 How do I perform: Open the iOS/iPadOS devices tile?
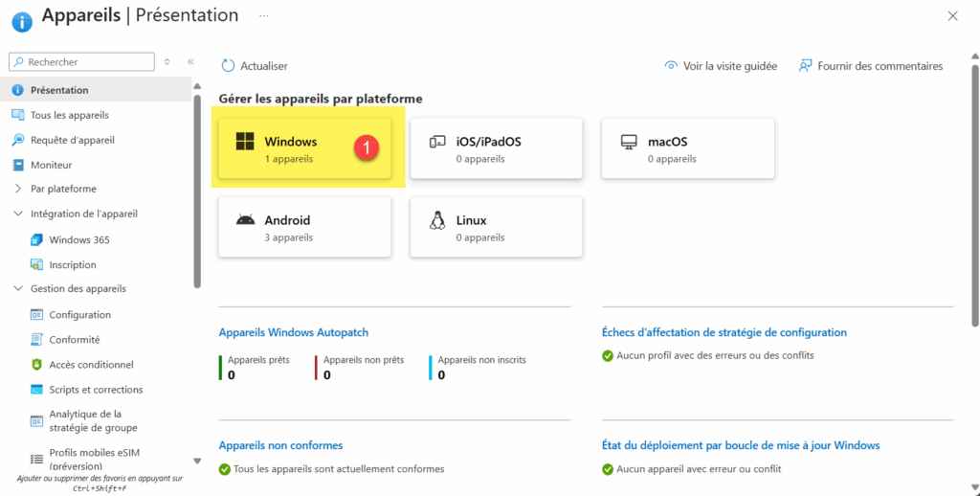coord(496,149)
